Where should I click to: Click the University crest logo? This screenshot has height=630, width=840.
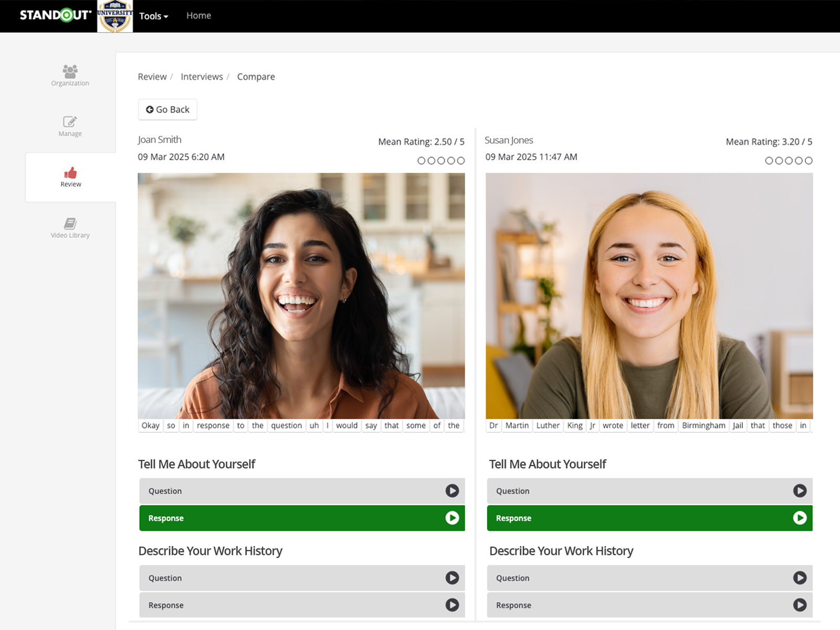click(x=115, y=16)
